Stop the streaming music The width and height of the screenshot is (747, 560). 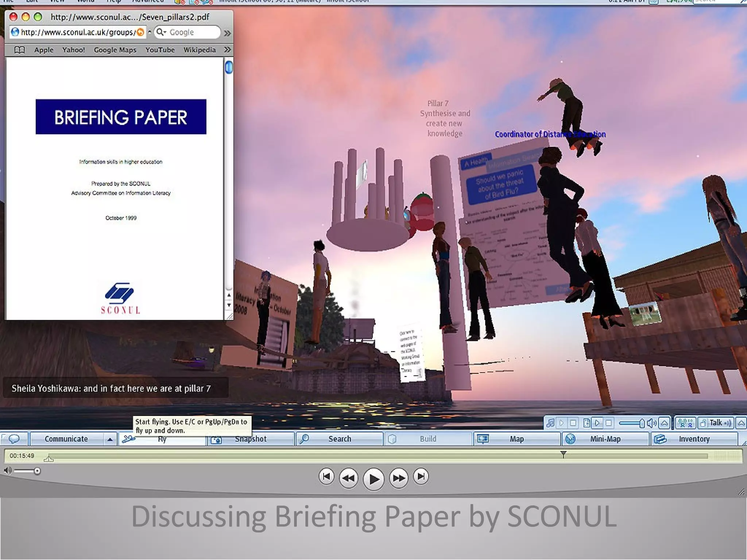[x=573, y=423]
